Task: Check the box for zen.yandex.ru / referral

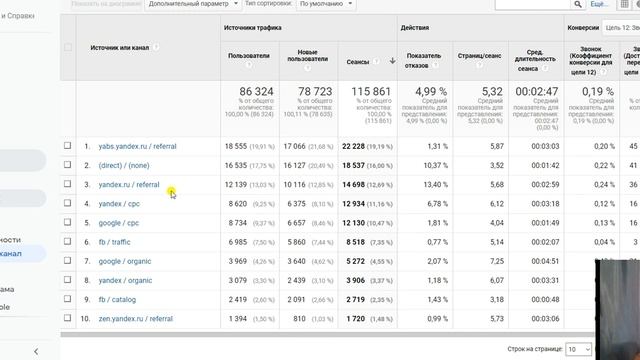Action: (x=67, y=318)
